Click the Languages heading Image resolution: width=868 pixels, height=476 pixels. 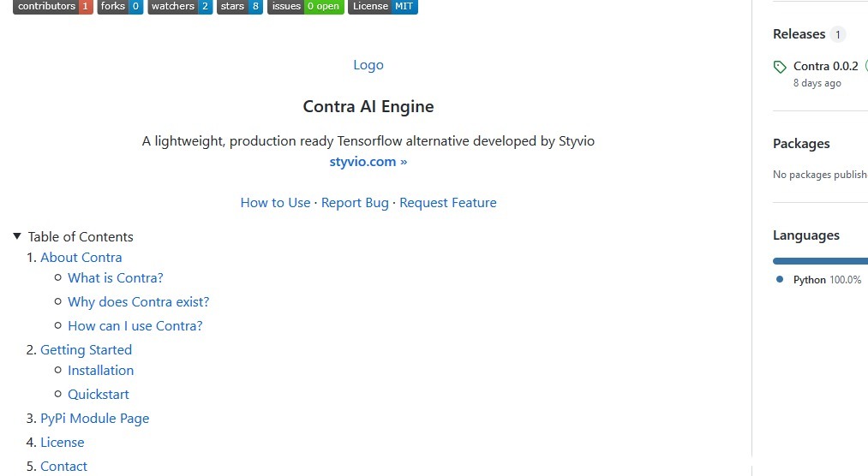coord(806,235)
